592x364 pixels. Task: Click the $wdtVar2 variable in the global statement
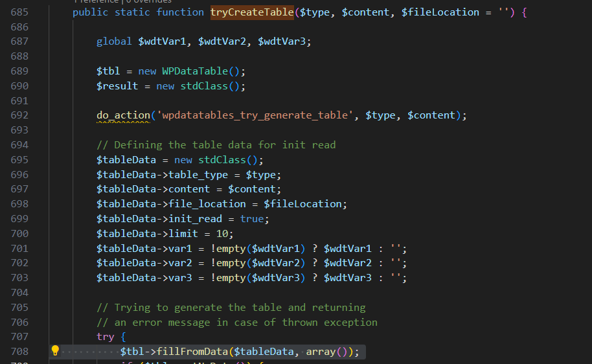222,41
